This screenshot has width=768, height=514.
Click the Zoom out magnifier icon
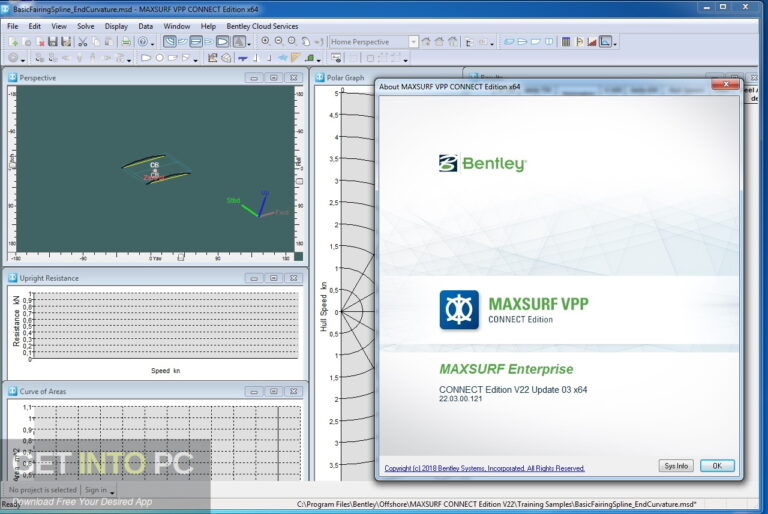pos(279,42)
